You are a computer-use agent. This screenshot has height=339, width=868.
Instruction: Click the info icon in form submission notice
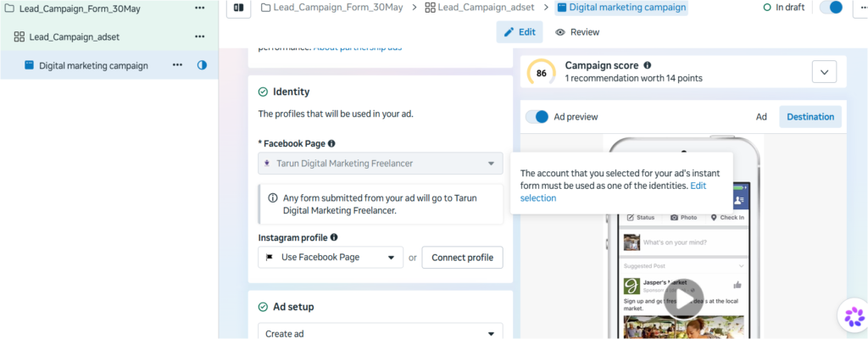(272, 197)
